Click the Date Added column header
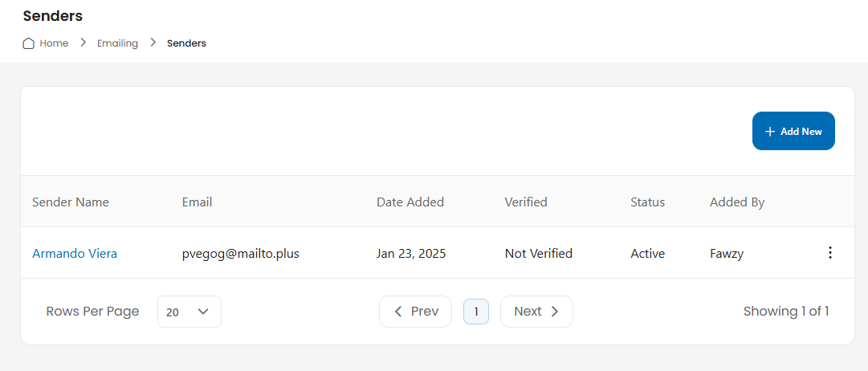This screenshot has height=371, width=868. [410, 202]
